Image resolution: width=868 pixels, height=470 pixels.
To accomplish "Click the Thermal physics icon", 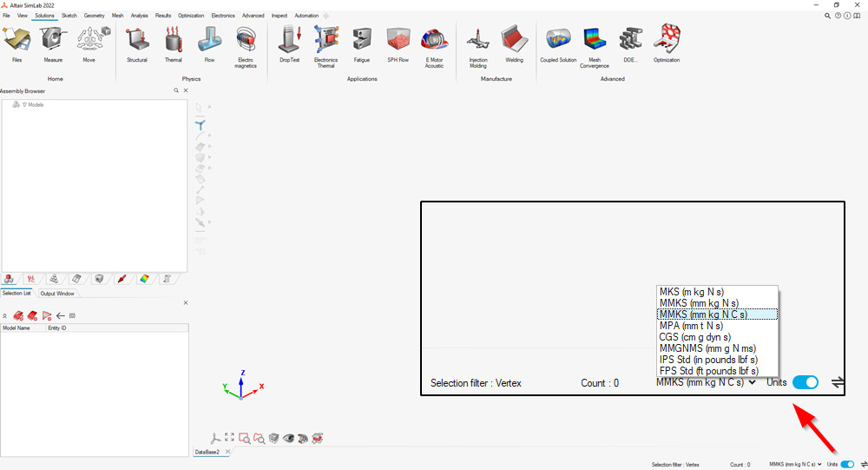I will pyautogui.click(x=174, y=43).
